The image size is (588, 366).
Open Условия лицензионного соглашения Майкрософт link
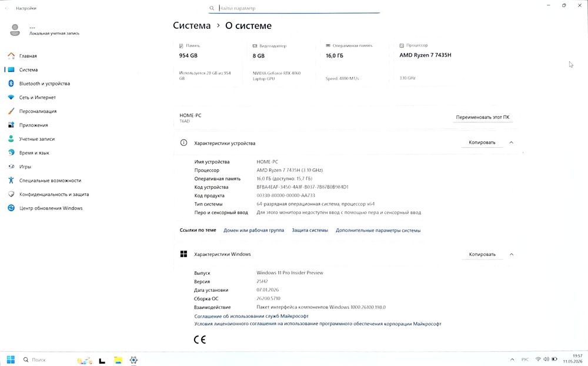coord(318,324)
